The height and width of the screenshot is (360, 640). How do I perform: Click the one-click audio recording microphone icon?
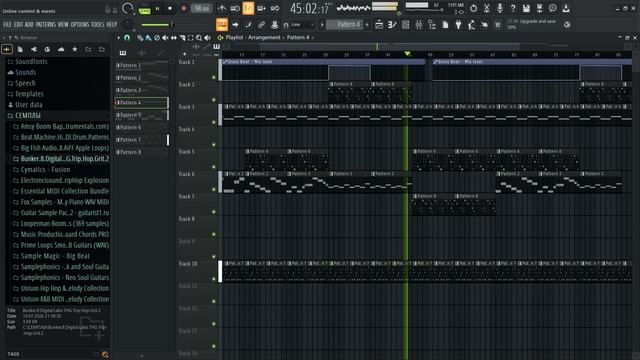(x=500, y=8)
